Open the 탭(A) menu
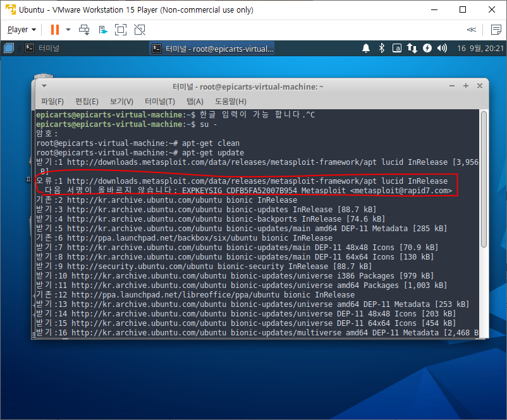The height and width of the screenshot is (420, 507). (x=195, y=102)
